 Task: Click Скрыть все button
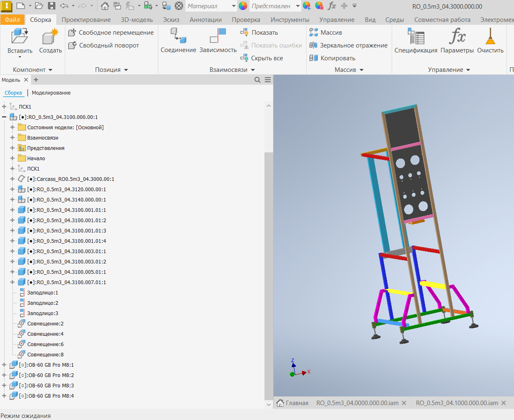pyautogui.click(x=262, y=58)
